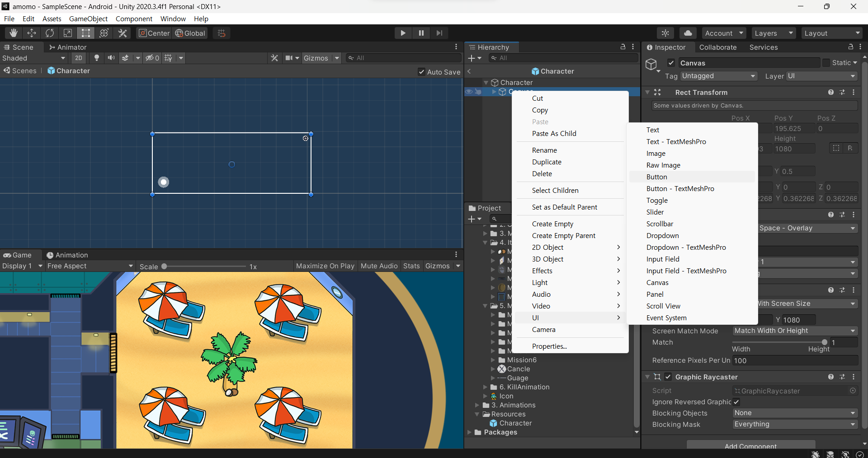Open the Account dropdown
The width and height of the screenshot is (868, 458).
tap(724, 33)
